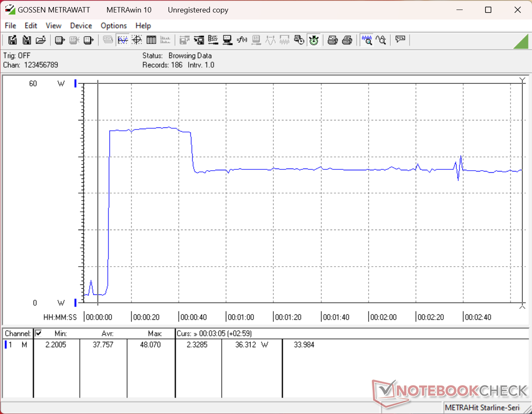The width and height of the screenshot is (532, 414).
Task: Click the Chan: 123456789 label
Action: (x=31, y=65)
